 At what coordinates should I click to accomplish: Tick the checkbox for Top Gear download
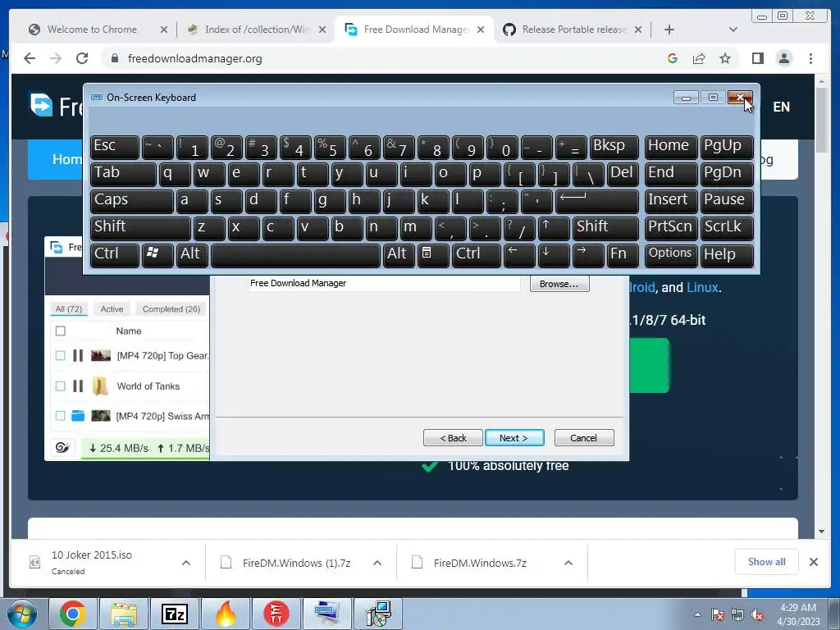click(61, 355)
